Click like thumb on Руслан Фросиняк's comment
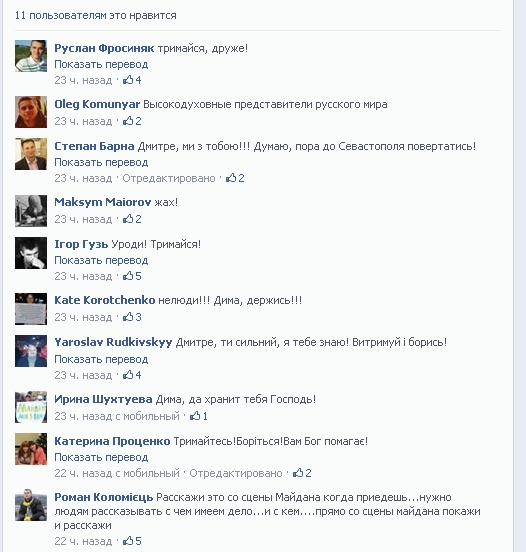526x552 pixels. click(128, 80)
